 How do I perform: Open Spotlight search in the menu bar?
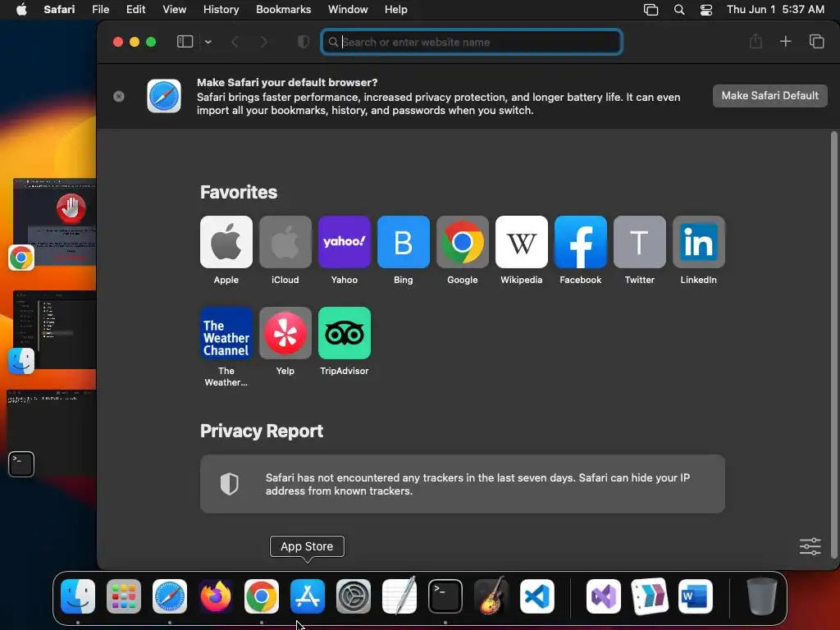pos(678,10)
